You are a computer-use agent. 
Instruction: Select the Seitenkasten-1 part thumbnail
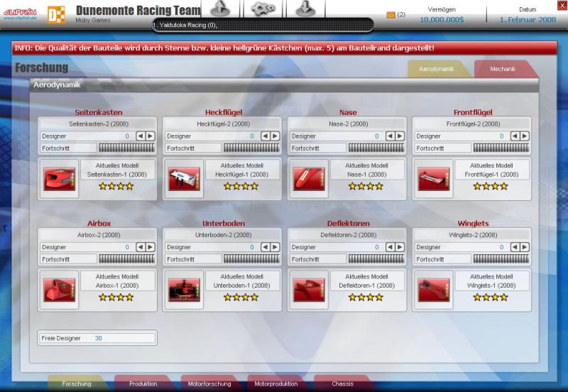point(60,178)
